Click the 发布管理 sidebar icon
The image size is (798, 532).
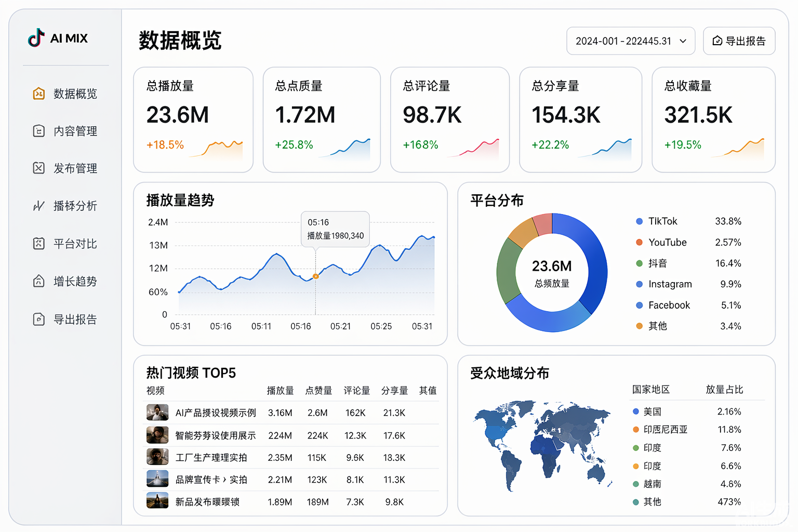39,168
